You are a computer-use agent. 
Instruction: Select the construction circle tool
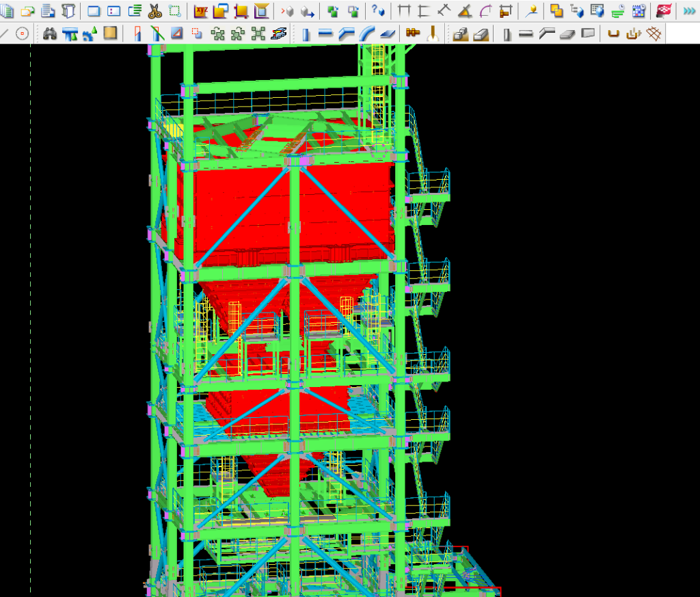22,34
